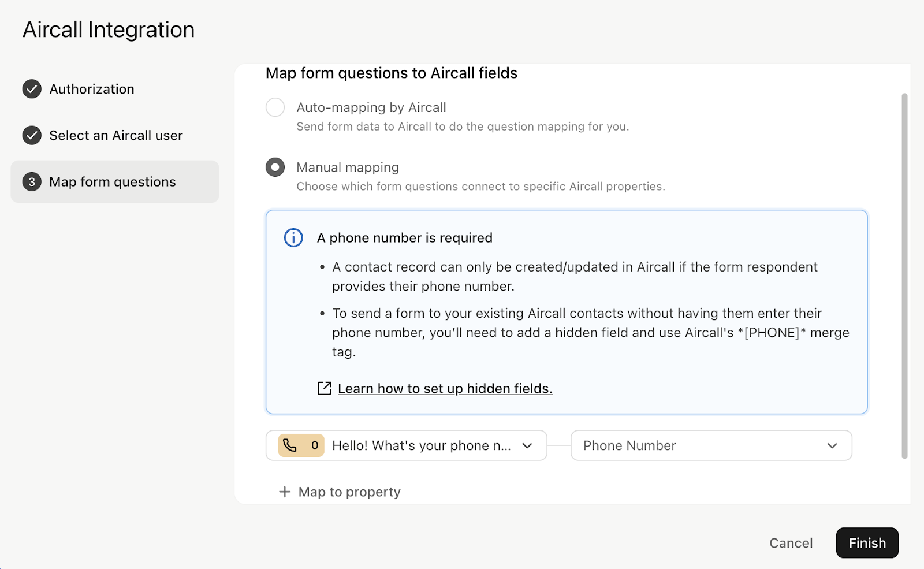Open the Phone Number Aircall property dropdown
This screenshot has height=569, width=924.
tap(711, 445)
